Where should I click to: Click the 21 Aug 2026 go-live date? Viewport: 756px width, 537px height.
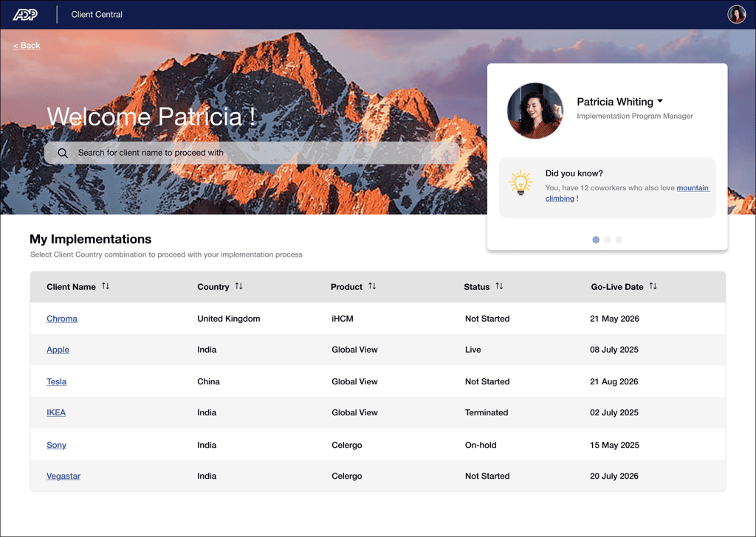(614, 381)
